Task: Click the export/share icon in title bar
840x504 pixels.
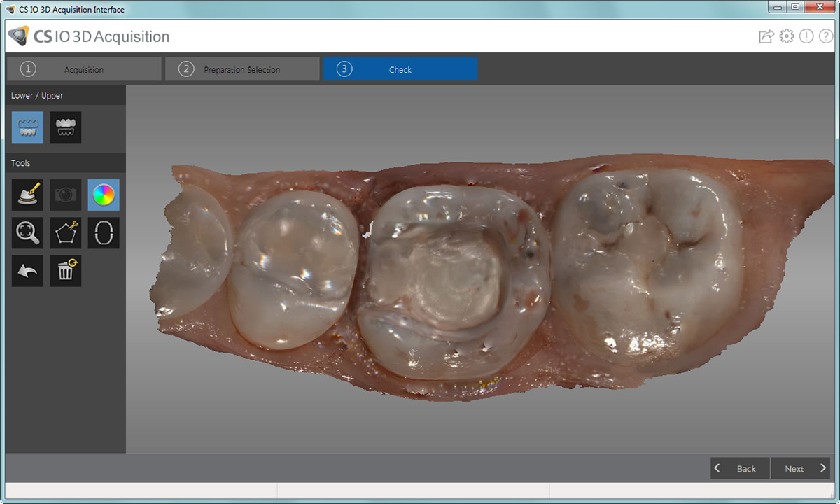Action: point(764,36)
